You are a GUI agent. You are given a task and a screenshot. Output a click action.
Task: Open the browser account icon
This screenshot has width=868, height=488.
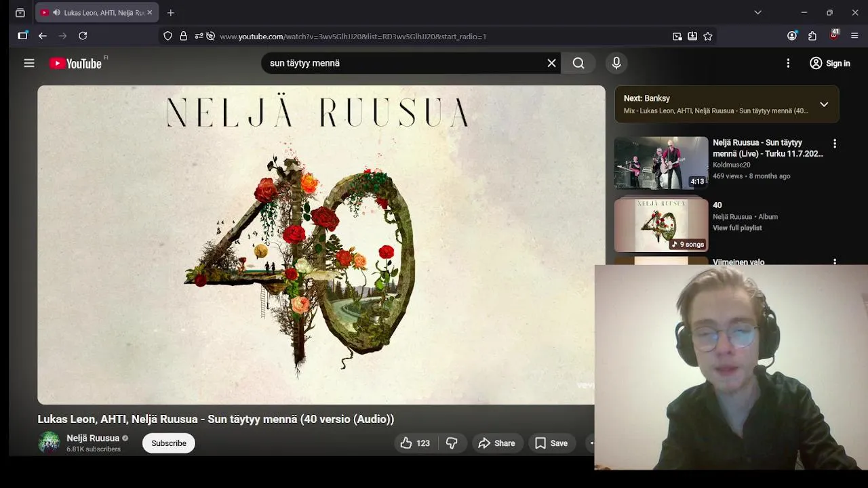click(792, 36)
